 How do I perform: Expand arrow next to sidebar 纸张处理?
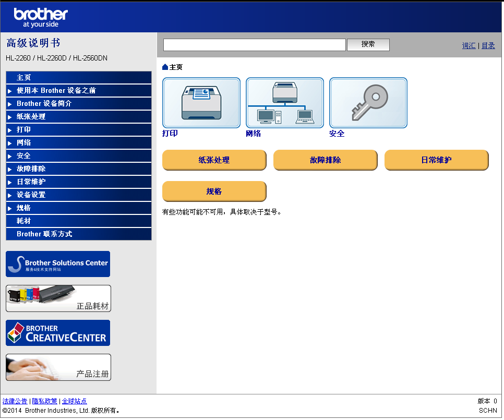[9, 117]
